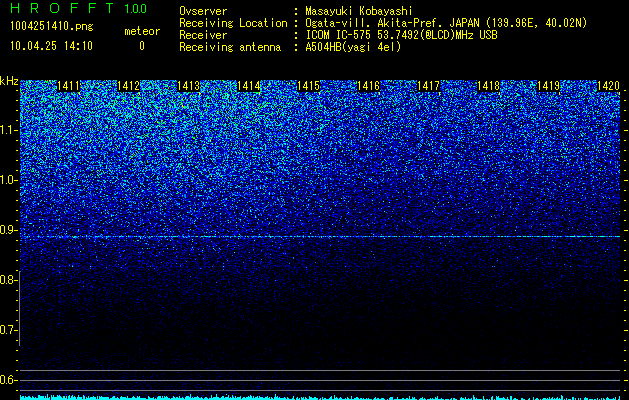This screenshot has width=629, height=400.
Task: Click the 1411 time marker
Action: pyautogui.click(x=69, y=86)
